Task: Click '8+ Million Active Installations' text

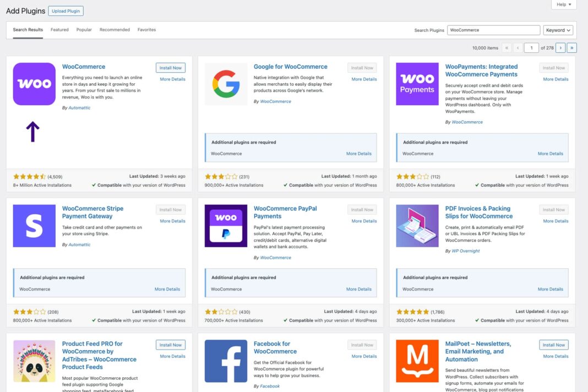Action: (42, 186)
